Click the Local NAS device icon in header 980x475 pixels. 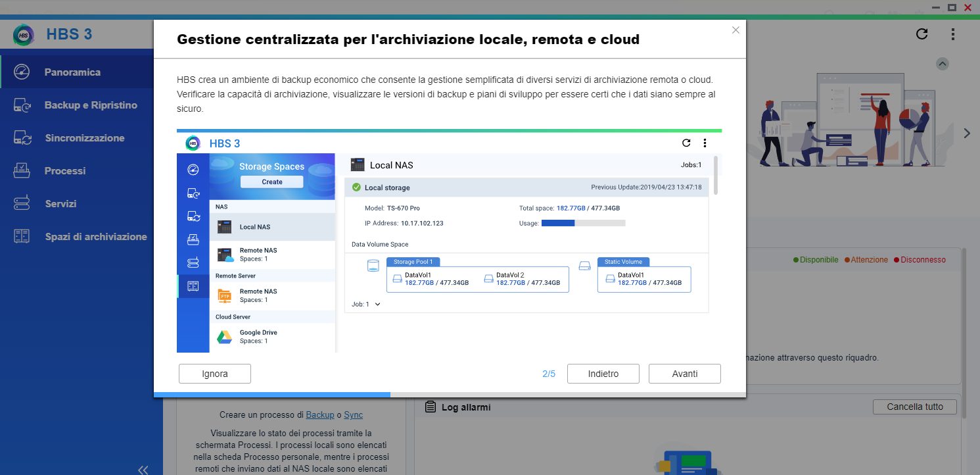pos(358,164)
